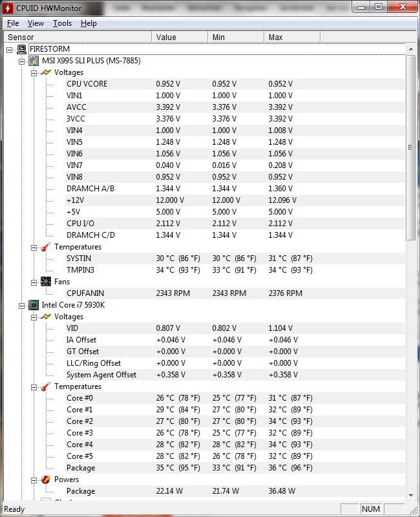
Task: Click the motherboard Temperatures thermometer icon
Action: click(x=46, y=247)
